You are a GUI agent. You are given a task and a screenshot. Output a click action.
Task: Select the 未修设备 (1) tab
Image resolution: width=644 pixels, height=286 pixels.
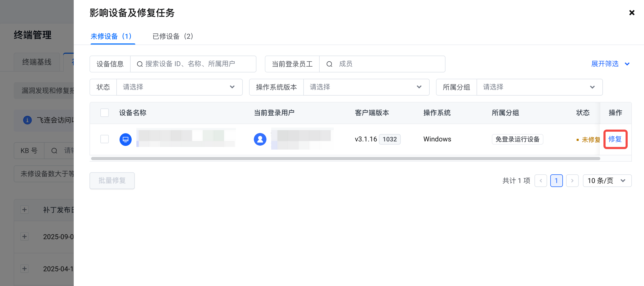(x=111, y=36)
